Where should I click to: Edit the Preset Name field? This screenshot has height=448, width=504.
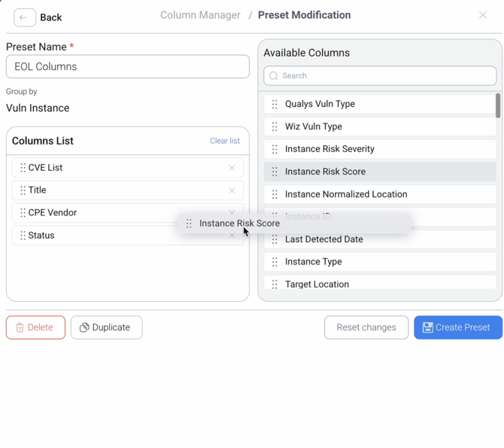(128, 66)
